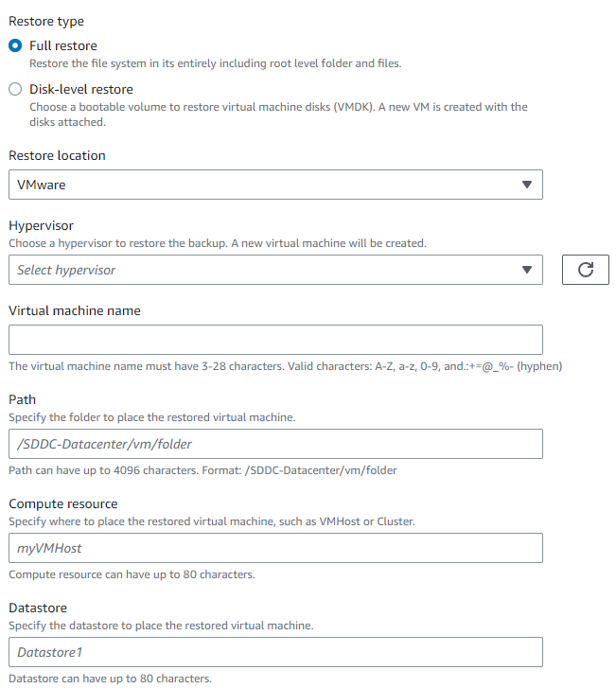Click the Compute resource label
This screenshot has width=616, height=688.
coord(62,504)
